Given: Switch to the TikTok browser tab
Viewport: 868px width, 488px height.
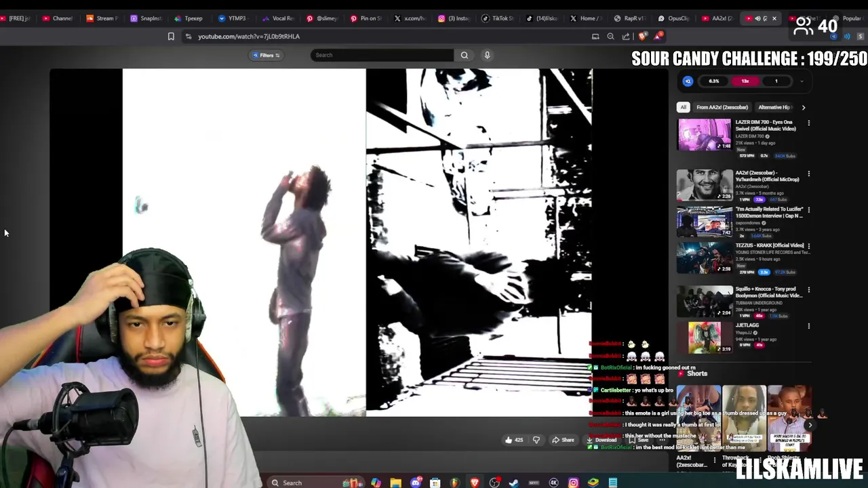Looking at the screenshot, I should click(498, 18).
